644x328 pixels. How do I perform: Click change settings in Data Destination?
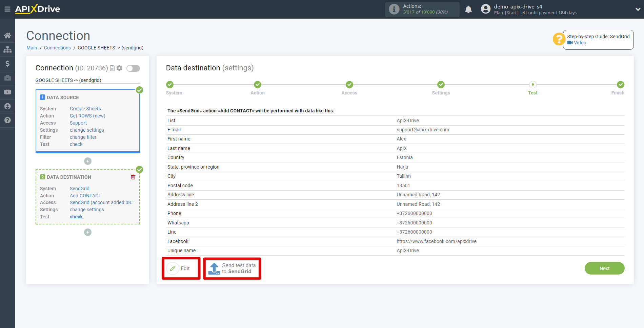87,210
